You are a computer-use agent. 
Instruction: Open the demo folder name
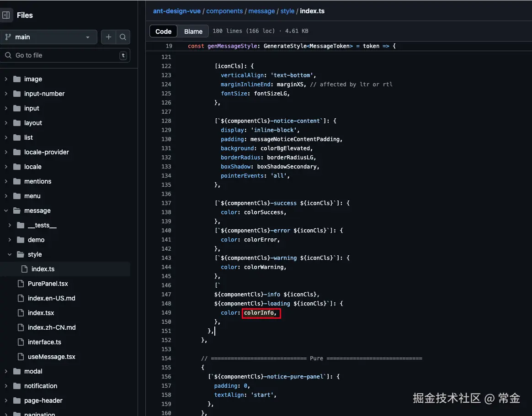(x=36, y=240)
